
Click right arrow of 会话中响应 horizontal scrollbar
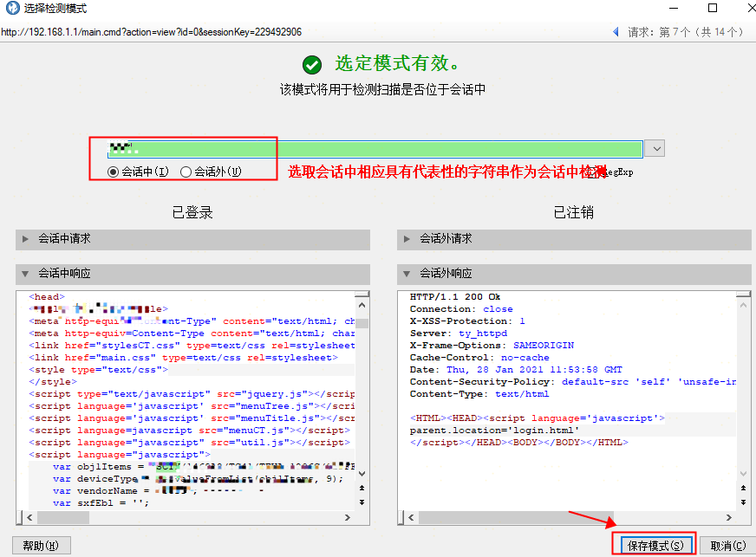[x=347, y=517]
